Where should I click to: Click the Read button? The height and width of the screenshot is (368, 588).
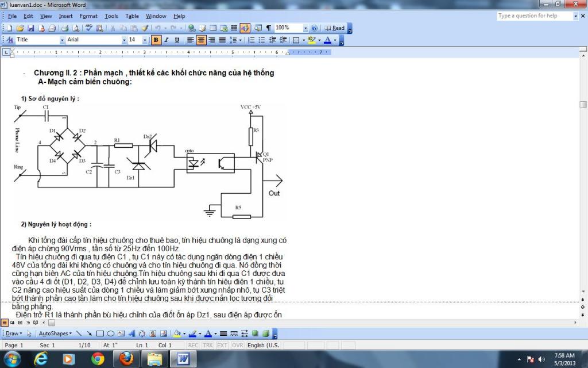coord(334,28)
